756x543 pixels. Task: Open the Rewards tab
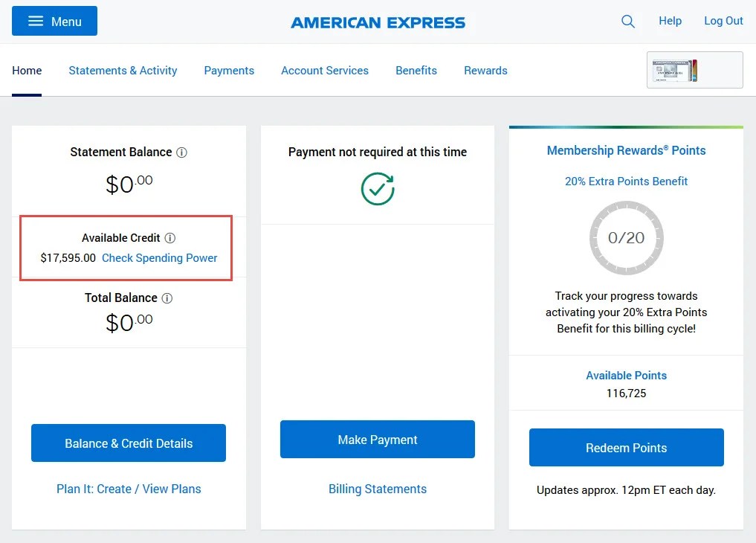click(x=485, y=71)
